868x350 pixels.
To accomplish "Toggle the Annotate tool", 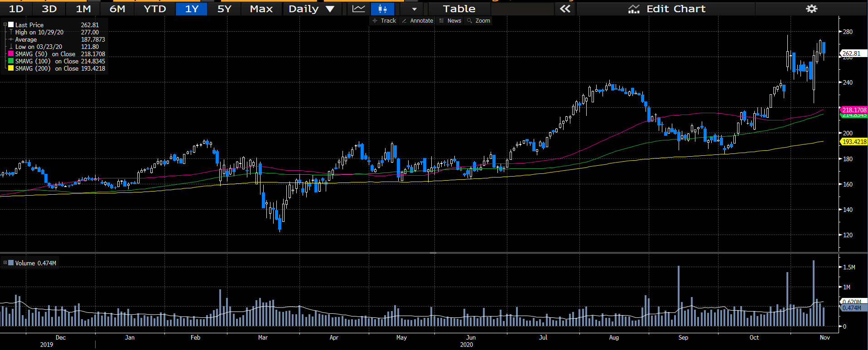I will (x=418, y=21).
